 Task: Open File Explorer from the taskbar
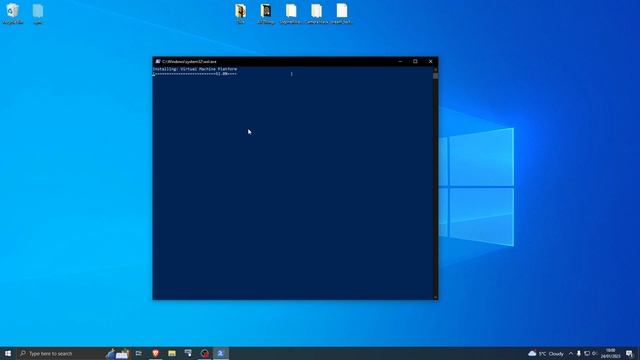tap(172, 353)
